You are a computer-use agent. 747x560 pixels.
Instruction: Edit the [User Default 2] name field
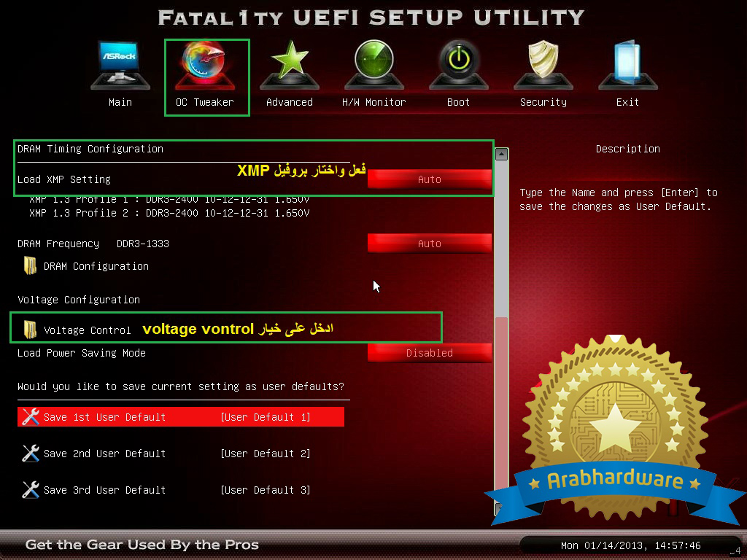point(266,454)
